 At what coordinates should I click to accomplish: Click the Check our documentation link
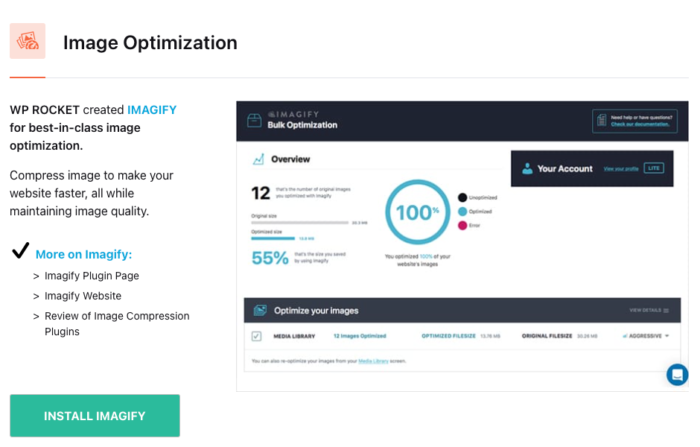(x=641, y=125)
